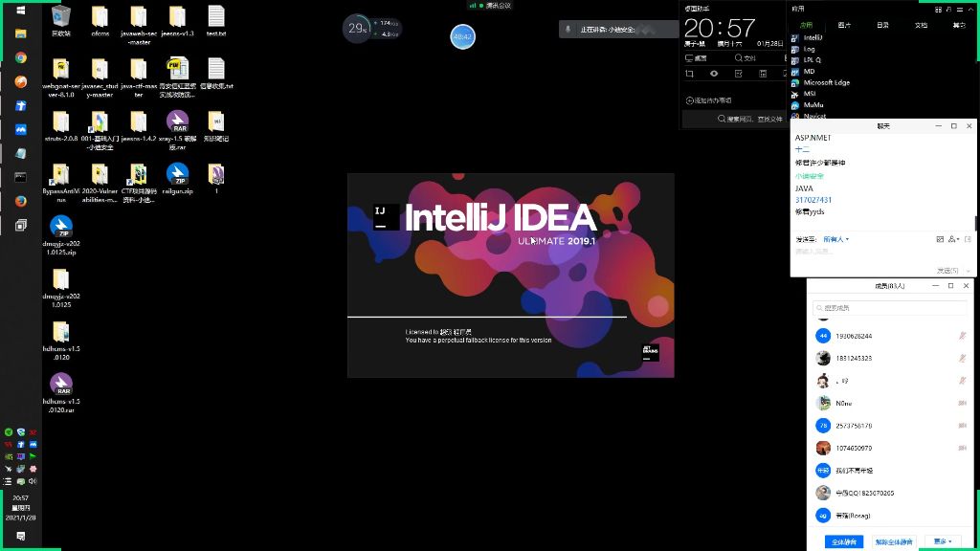The width and height of the screenshot is (980, 551).
Task: Select the first 应用 tab in the launcher panel
Action: pyautogui.click(x=806, y=25)
